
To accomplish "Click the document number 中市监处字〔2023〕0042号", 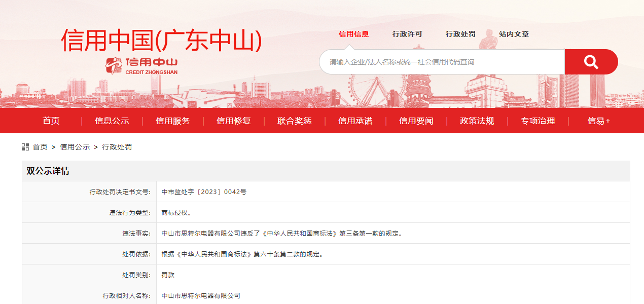I will click(204, 192).
